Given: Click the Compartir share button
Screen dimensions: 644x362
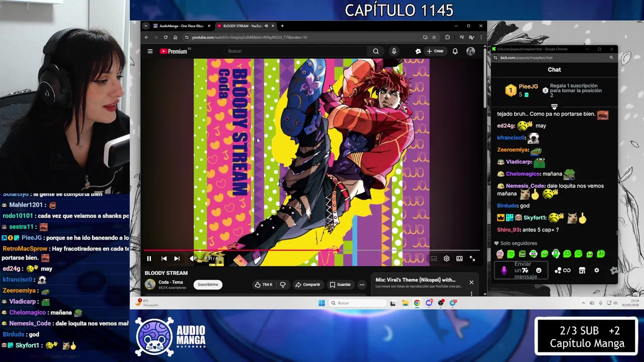Looking at the screenshot, I should click(307, 285).
